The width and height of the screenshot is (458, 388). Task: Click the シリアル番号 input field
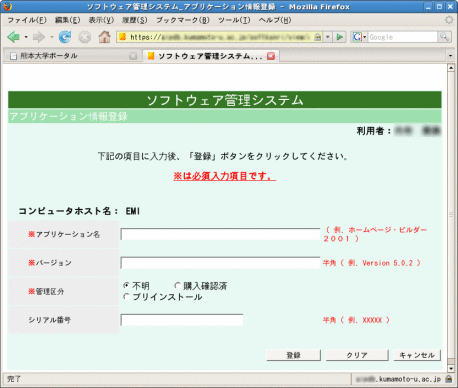click(182, 320)
